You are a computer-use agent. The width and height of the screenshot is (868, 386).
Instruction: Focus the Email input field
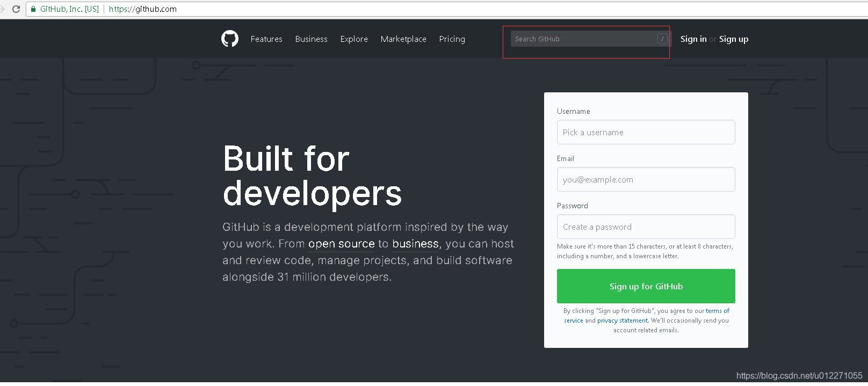click(x=646, y=179)
